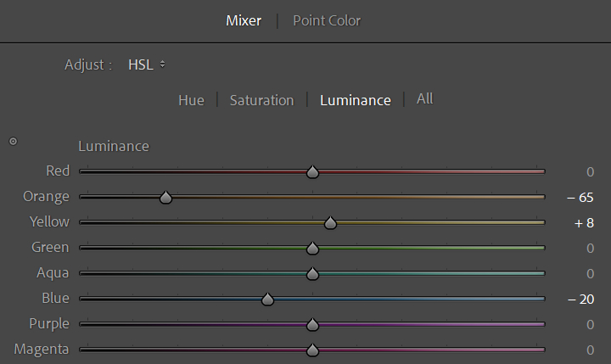Click the Yellow luminance slider handle
The image size is (611, 364).
(x=330, y=222)
